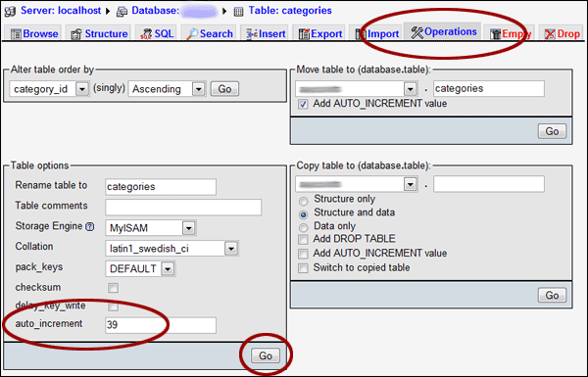Click the Empty trash can icon
The height and width of the screenshot is (377, 588).
point(495,34)
